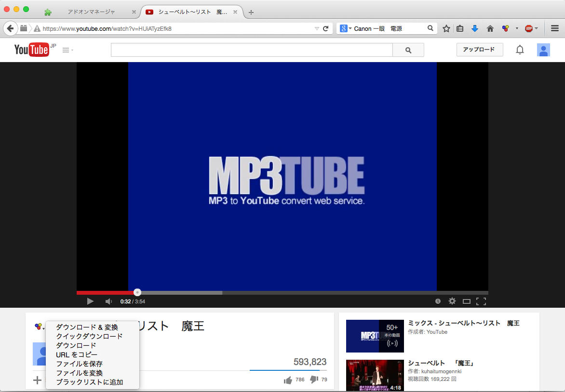Click the thumbs down dislike icon
The image size is (565, 392).
pos(314,379)
